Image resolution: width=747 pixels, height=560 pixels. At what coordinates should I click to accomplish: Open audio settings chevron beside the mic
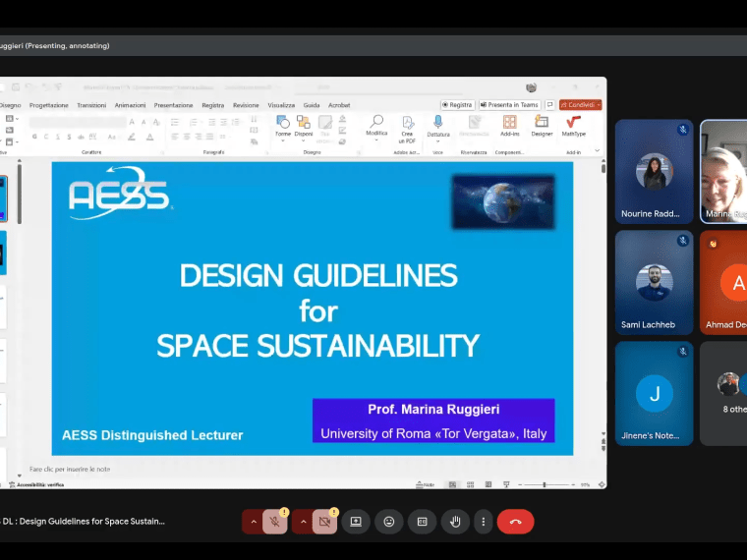pos(254,522)
